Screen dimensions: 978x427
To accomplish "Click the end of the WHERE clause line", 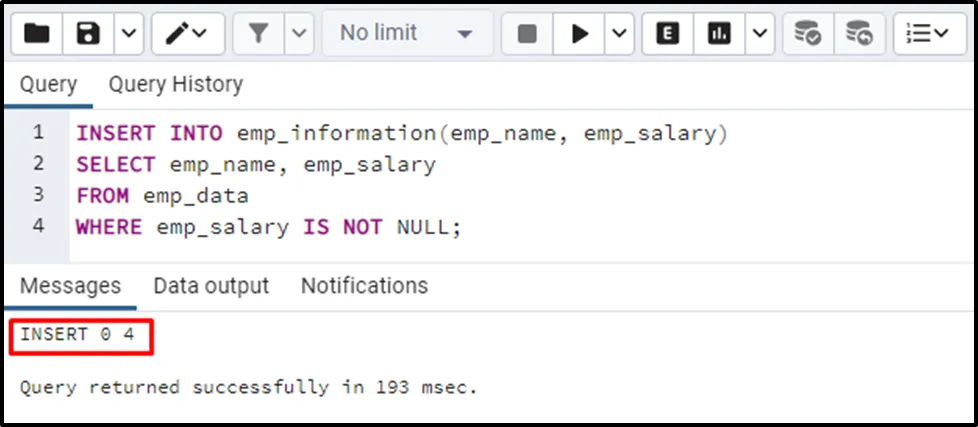I will tap(462, 227).
